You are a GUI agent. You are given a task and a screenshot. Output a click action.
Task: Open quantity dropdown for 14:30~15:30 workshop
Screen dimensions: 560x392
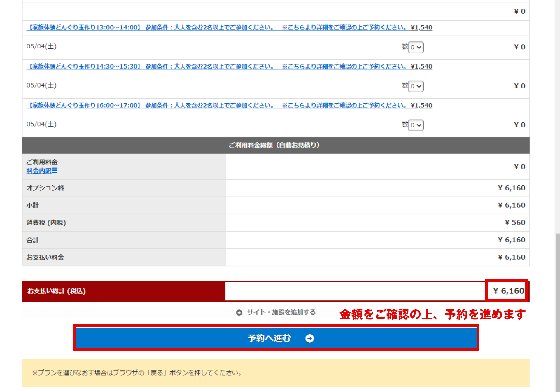point(416,86)
